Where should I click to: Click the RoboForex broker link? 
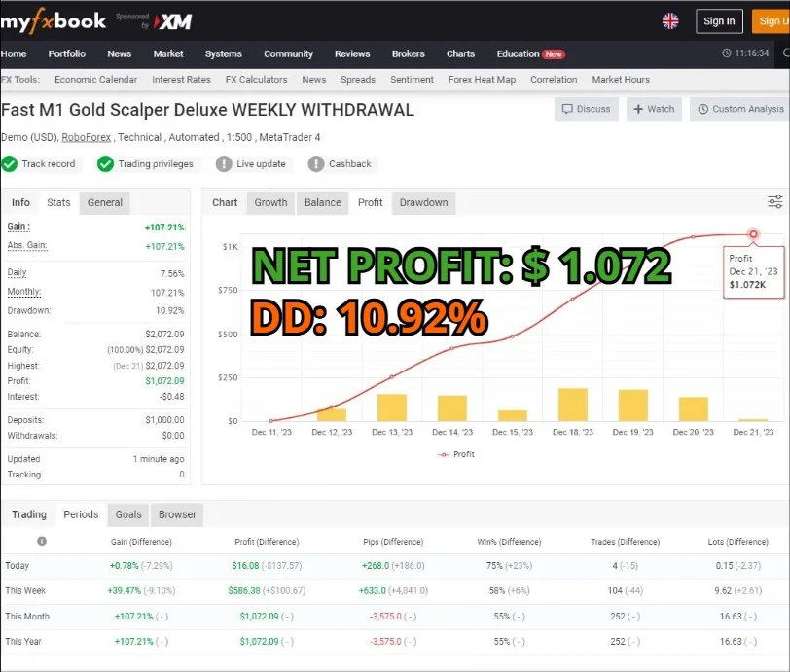coord(87,137)
